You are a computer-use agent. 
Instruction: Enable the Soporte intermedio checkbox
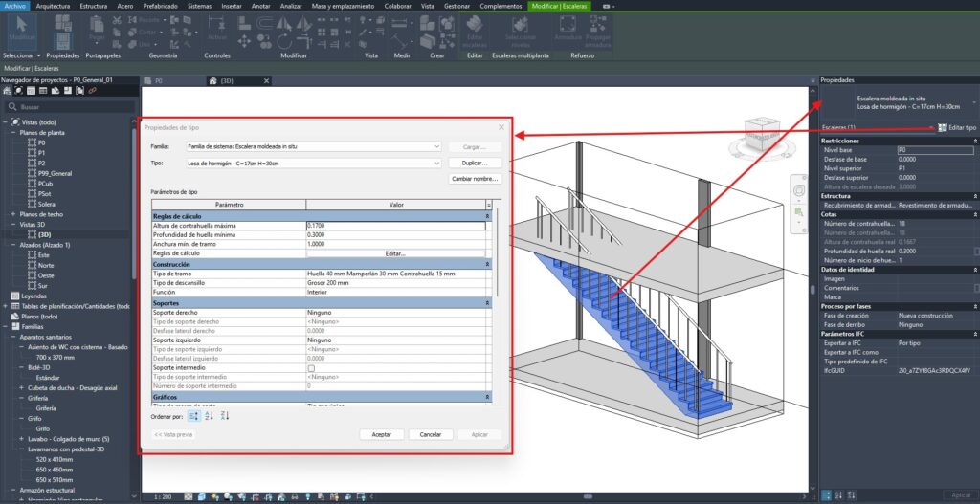coord(309,367)
